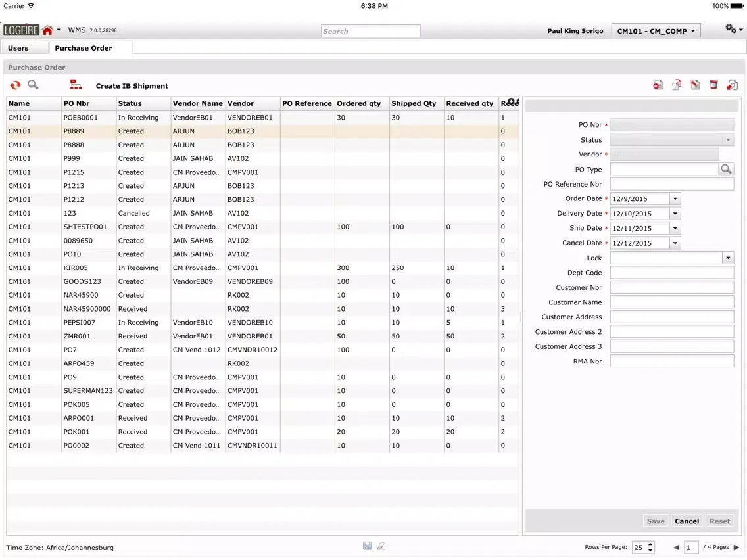Click the LogFire home icon

(x=47, y=31)
